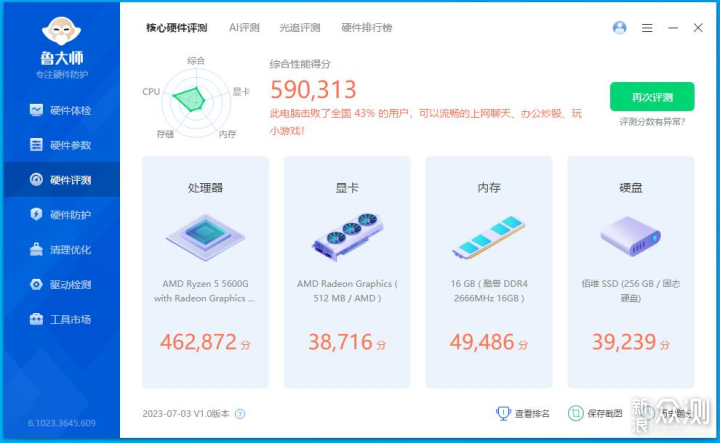Select 硬件评测 in the sidebar
Viewport: 720px width, 443px height.
tap(61, 179)
